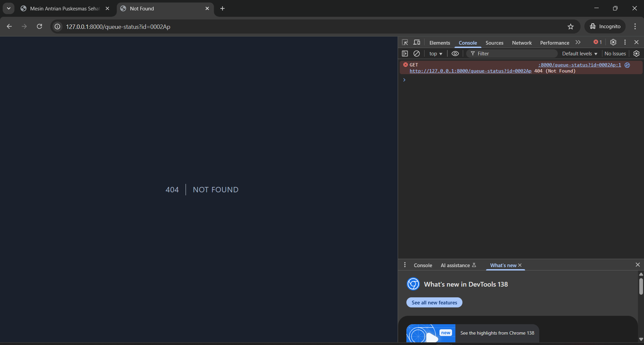Screen dimensions: 644x345
Task: Click the See all new features button
Action: (x=434, y=303)
